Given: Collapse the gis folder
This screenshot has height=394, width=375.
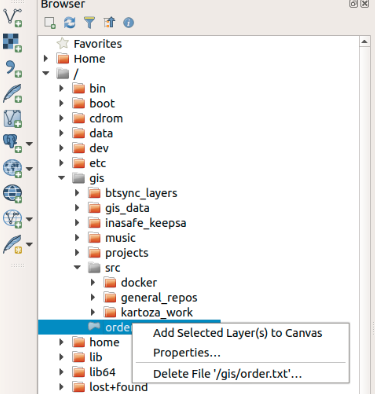Looking at the screenshot, I should pyautogui.click(x=62, y=178).
